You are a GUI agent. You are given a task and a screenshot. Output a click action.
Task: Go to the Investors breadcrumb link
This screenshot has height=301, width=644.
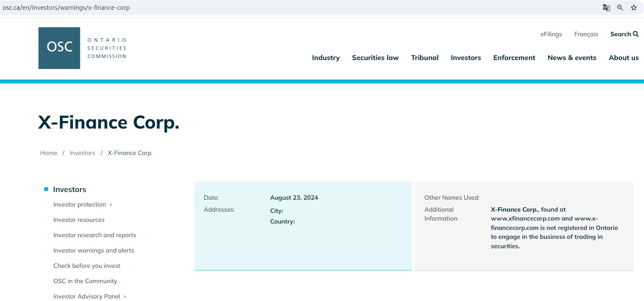click(82, 153)
